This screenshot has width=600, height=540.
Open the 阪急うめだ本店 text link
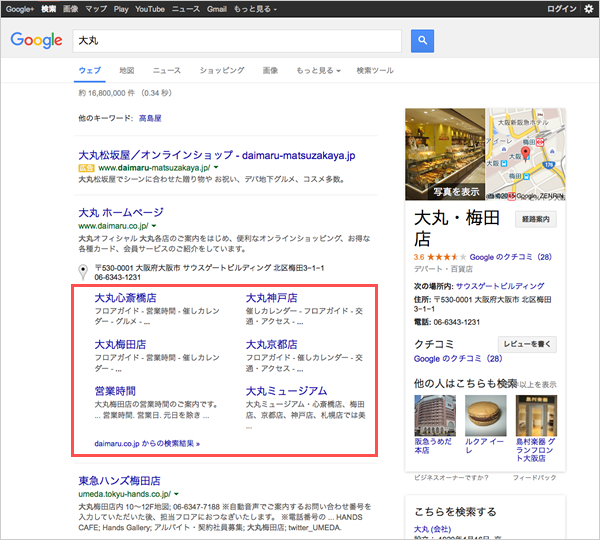click(433, 446)
